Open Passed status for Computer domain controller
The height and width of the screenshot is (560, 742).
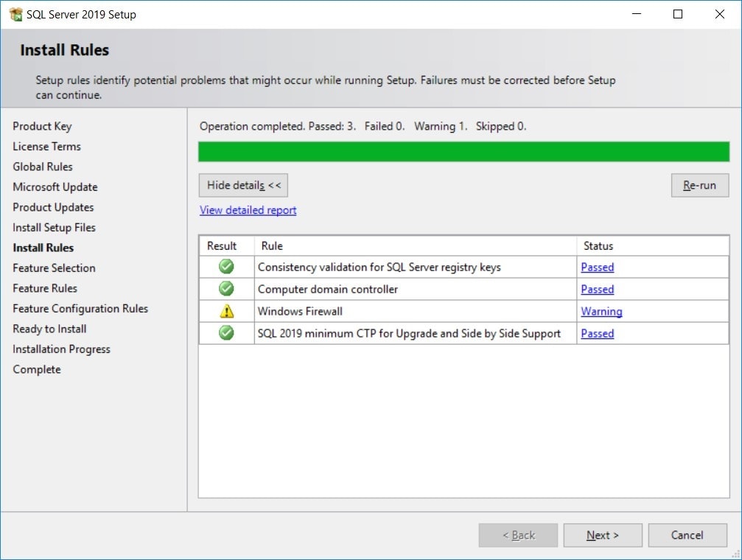tap(597, 289)
